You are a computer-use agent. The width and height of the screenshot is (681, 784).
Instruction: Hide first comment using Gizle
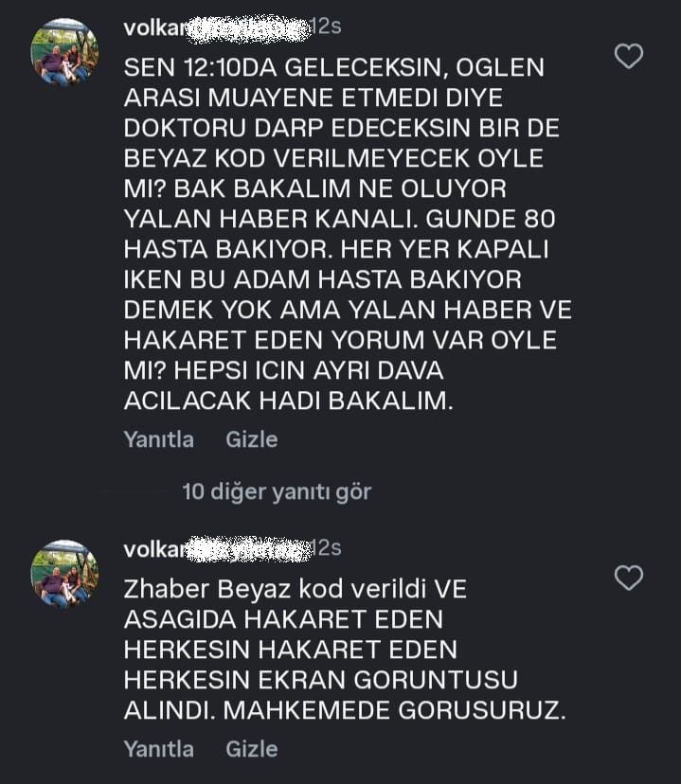[x=251, y=439]
